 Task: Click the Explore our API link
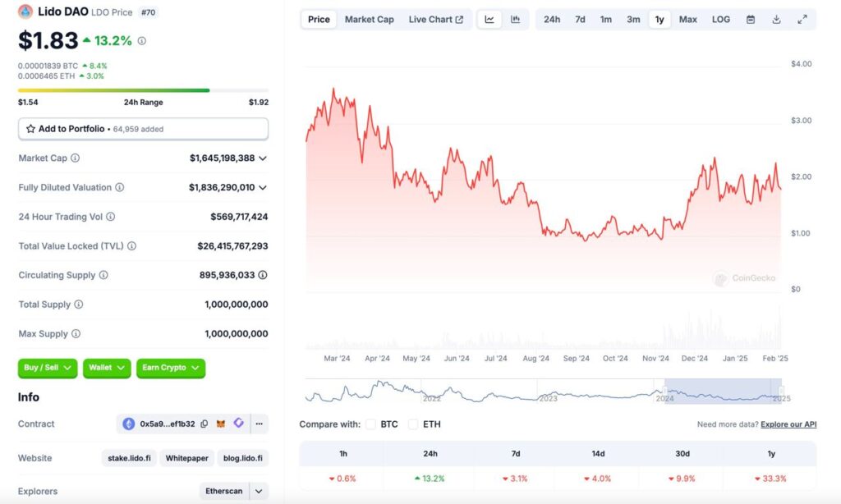click(x=788, y=424)
